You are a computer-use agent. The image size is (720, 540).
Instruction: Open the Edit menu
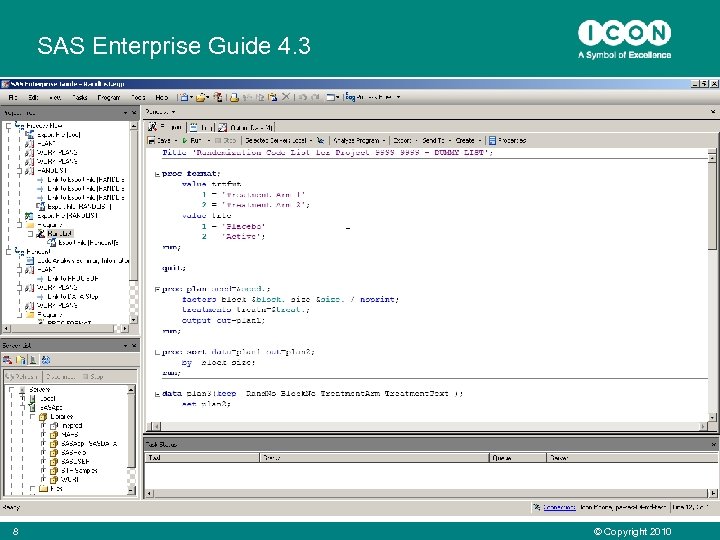34,97
